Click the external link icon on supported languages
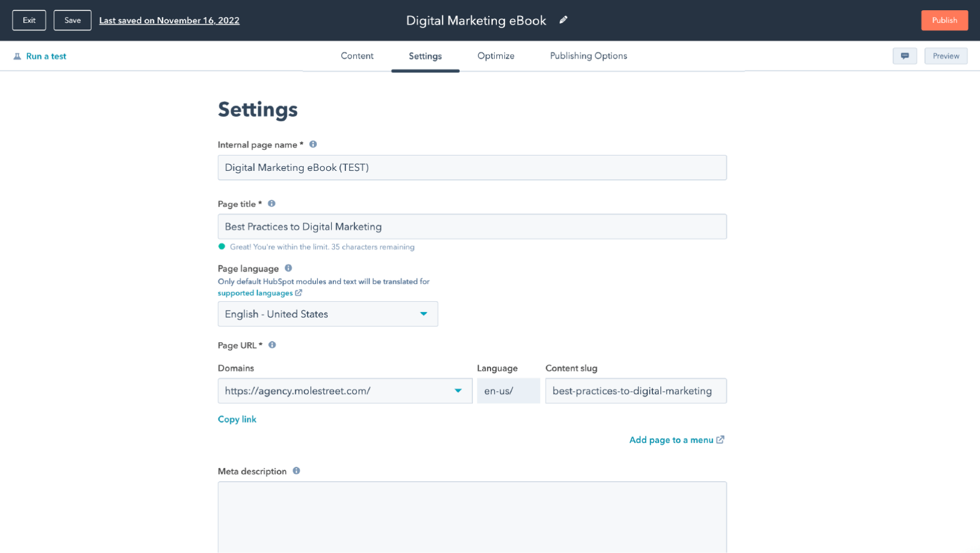Image resolution: width=980 pixels, height=553 pixels. click(x=299, y=292)
